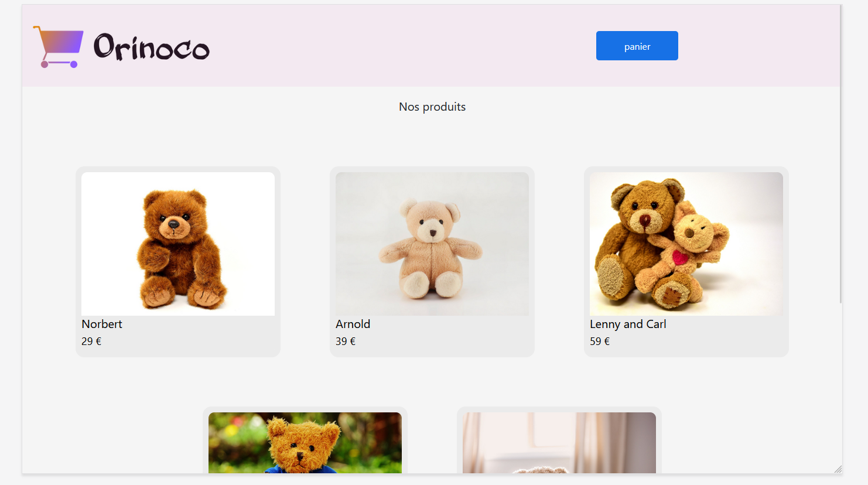Select the Norbert product name
The width and height of the screenshot is (868, 485).
102,324
